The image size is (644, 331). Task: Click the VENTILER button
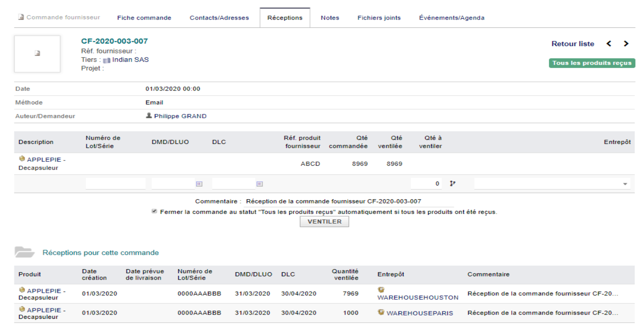click(324, 221)
